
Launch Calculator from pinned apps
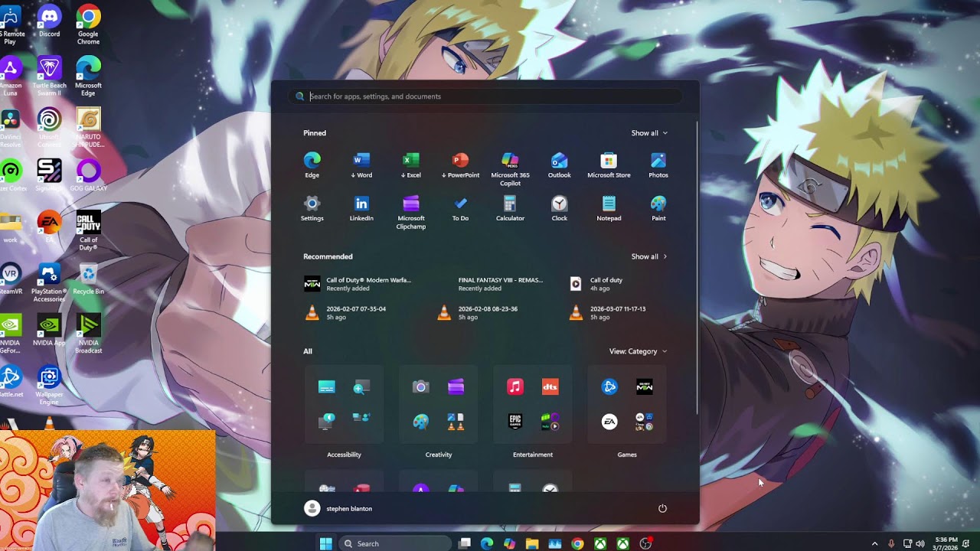[x=510, y=208]
